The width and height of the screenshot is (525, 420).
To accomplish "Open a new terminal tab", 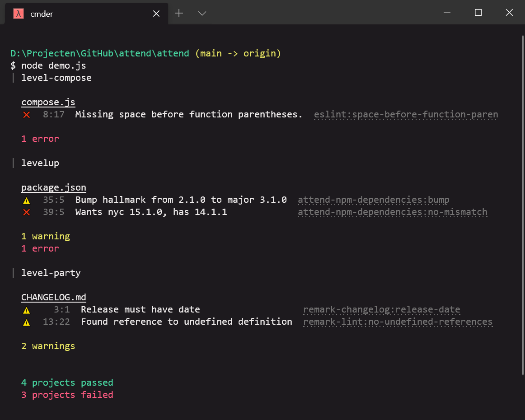I will (179, 14).
